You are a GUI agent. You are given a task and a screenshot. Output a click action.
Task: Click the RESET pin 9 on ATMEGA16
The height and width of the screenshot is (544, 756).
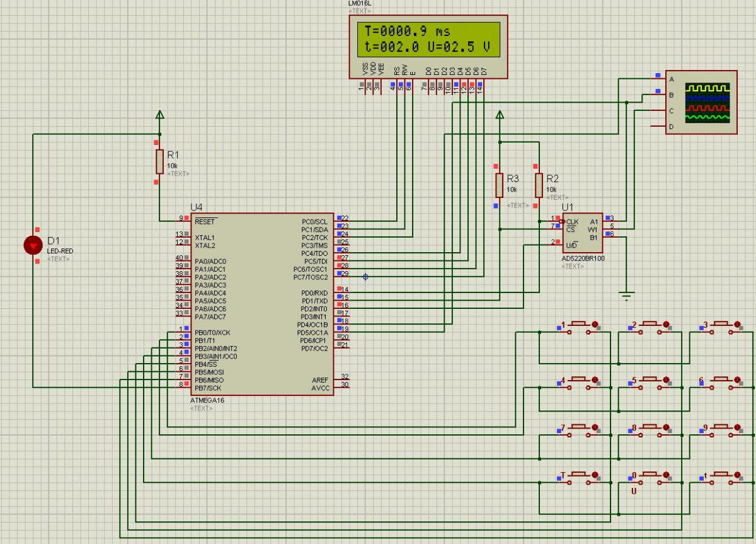pos(186,219)
